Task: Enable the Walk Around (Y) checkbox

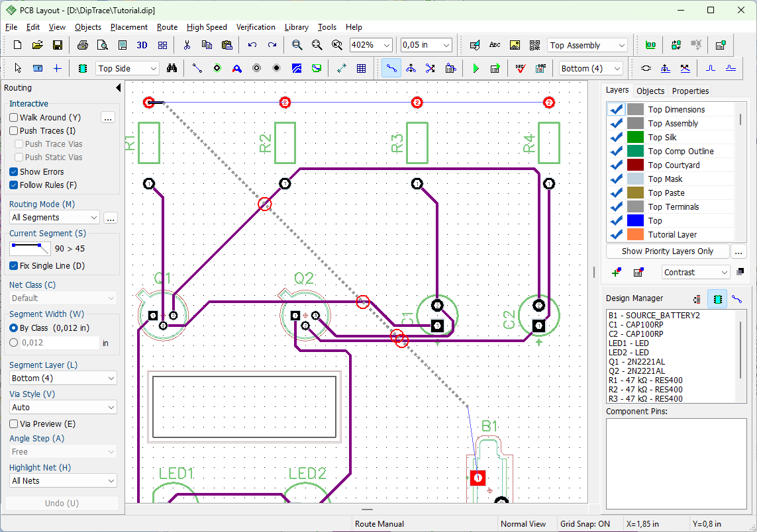Action: tap(13, 117)
